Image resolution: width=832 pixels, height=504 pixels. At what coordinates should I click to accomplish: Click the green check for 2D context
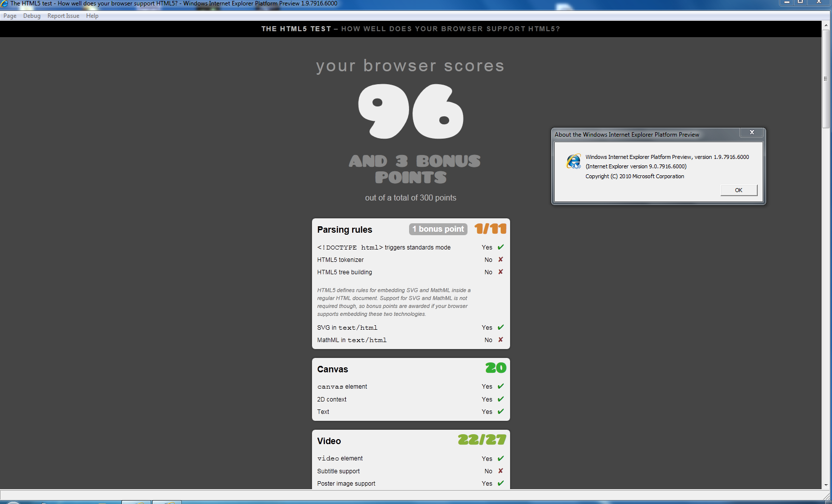click(501, 399)
